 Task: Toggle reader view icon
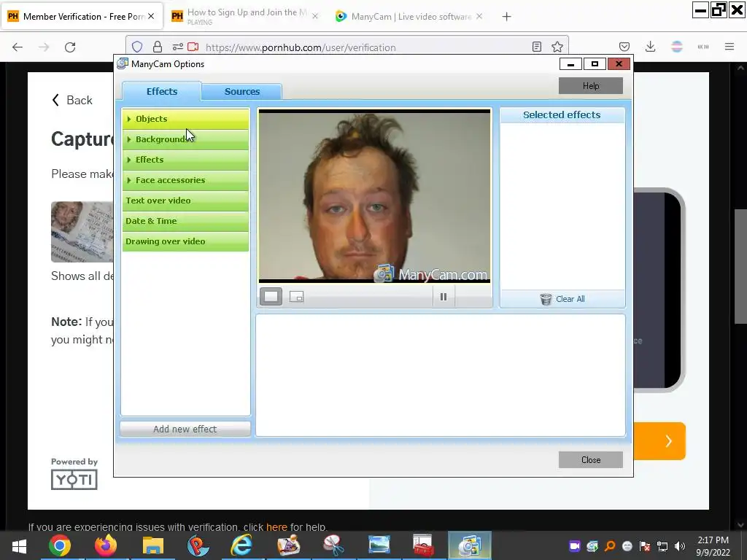tap(537, 47)
